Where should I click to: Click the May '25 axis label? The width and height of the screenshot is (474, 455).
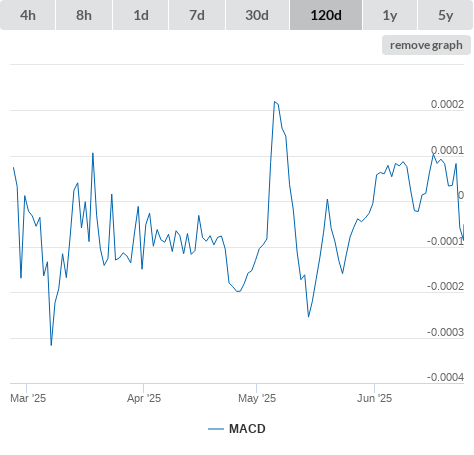(x=257, y=398)
